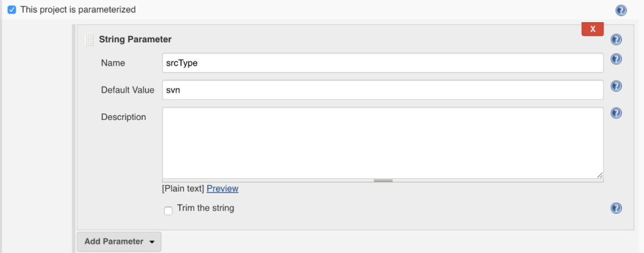Click Preview link under Description
644x253 pixels.
pyautogui.click(x=222, y=189)
